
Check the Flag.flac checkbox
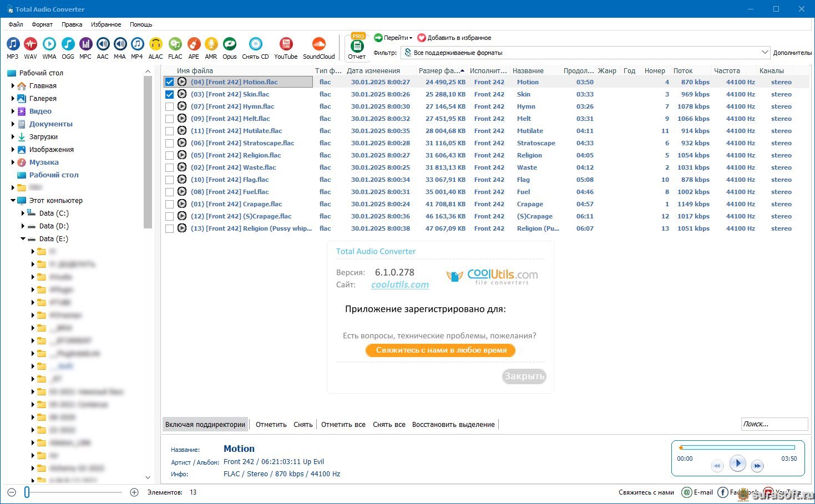point(169,179)
